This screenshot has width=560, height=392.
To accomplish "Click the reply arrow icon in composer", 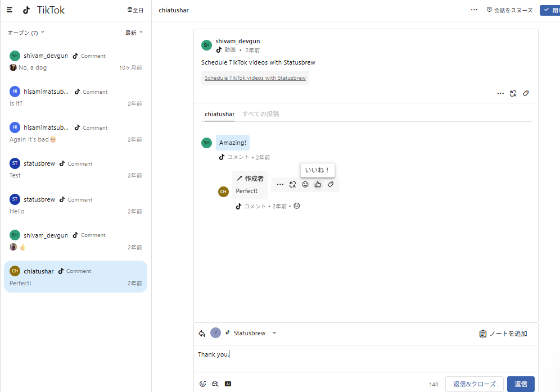I will [x=202, y=333].
